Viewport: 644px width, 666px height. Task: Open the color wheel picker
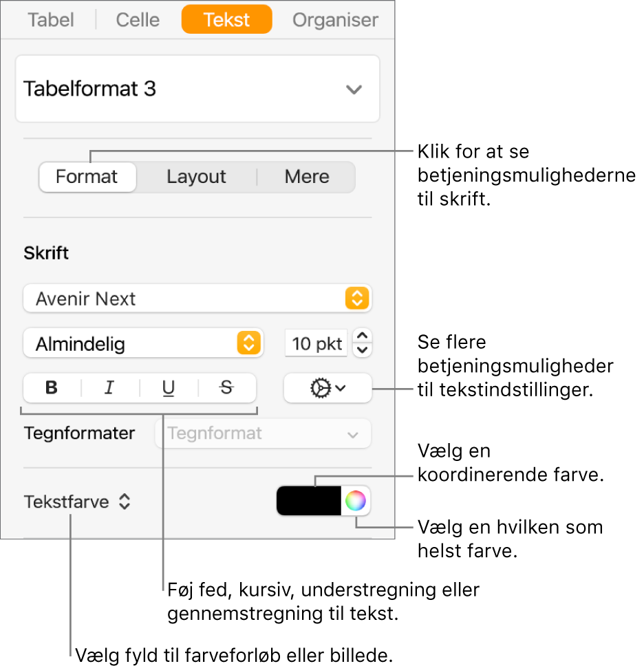[356, 501]
